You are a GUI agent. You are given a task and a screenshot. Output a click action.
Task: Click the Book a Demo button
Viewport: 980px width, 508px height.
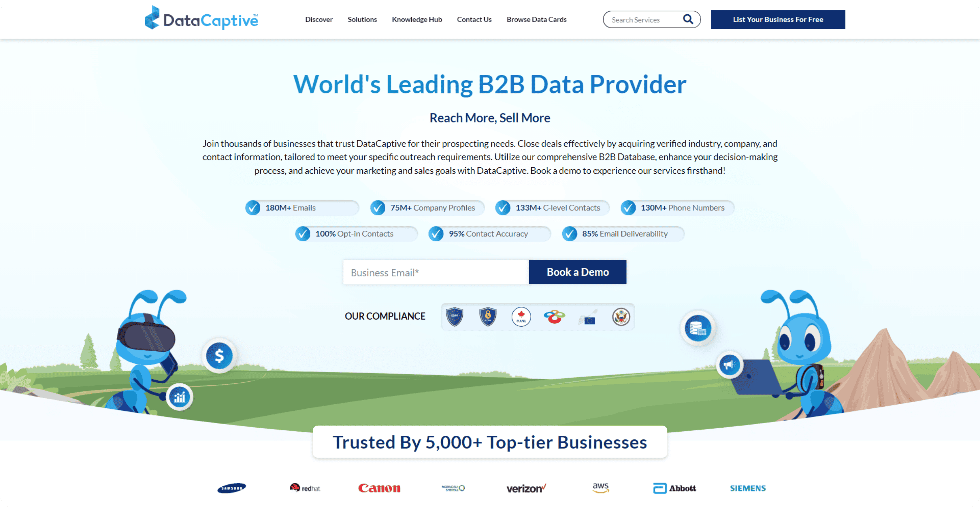[x=578, y=272]
